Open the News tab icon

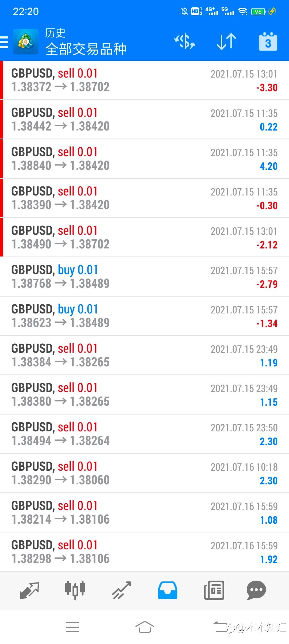point(214,590)
